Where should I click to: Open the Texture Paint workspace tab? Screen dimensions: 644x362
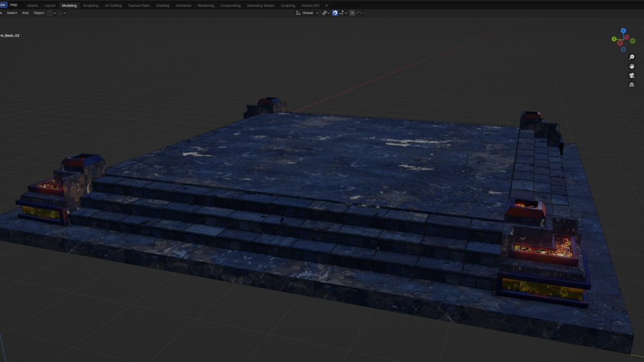tap(138, 6)
